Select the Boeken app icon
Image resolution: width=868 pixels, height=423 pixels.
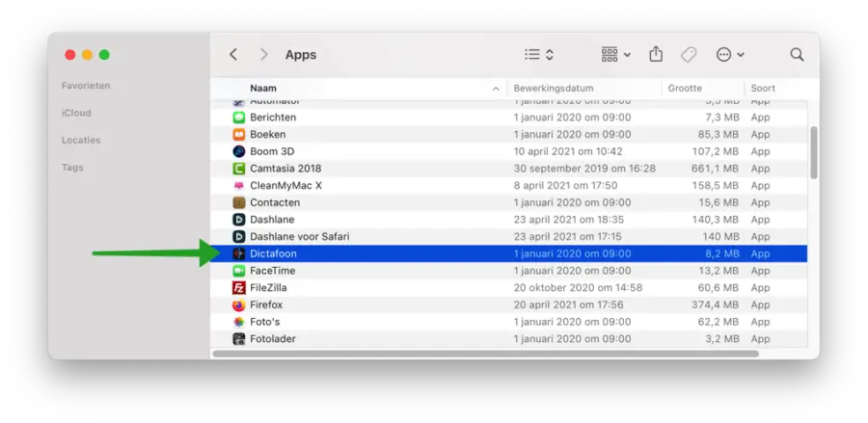point(238,134)
